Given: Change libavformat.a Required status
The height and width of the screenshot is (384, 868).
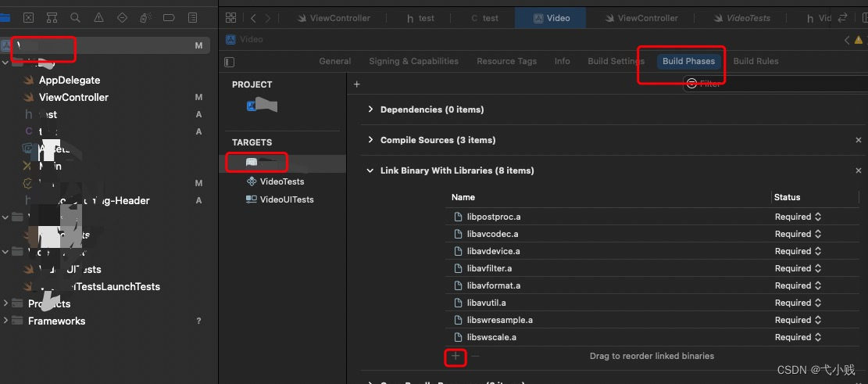Looking at the screenshot, I should [x=798, y=285].
